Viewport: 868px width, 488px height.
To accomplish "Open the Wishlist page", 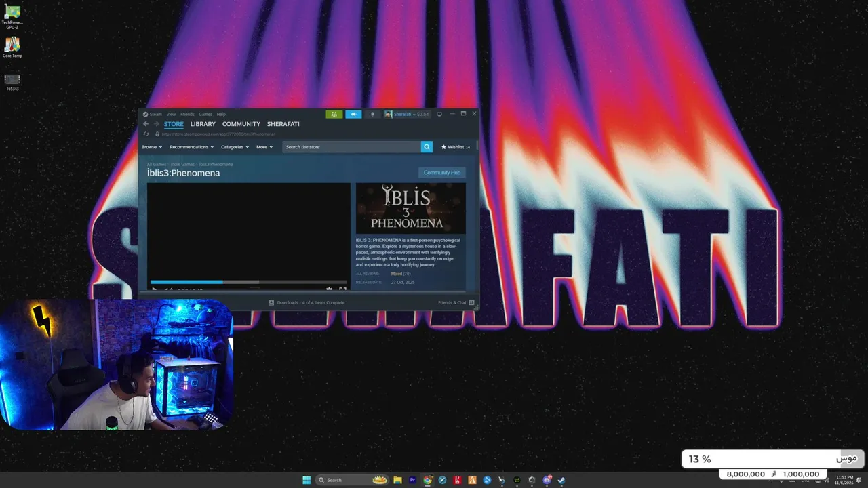I will pyautogui.click(x=456, y=147).
